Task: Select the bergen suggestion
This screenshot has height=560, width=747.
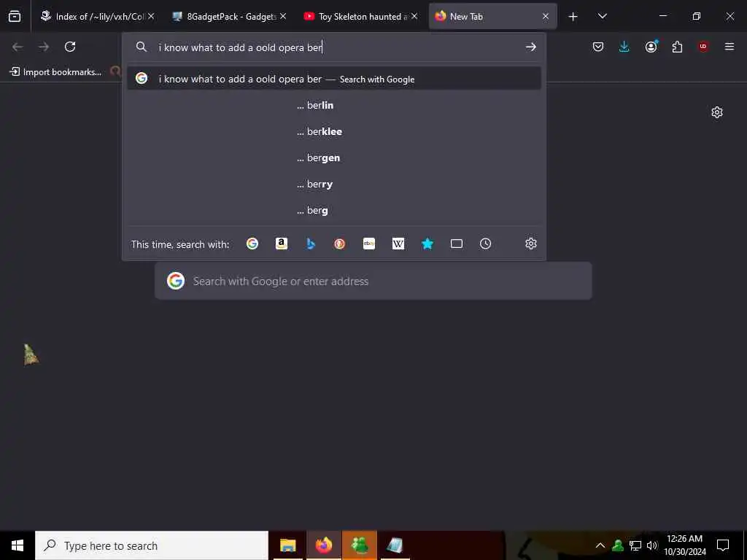Action: [x=334, y=157]
